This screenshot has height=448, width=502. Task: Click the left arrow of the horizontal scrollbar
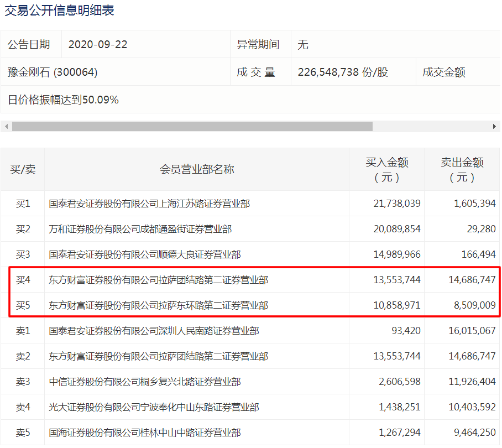click(x=5, y=126)
